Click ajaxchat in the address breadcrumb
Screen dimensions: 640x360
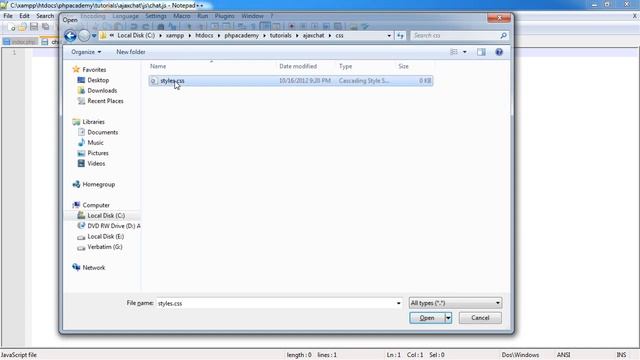[x=313, y=36]
